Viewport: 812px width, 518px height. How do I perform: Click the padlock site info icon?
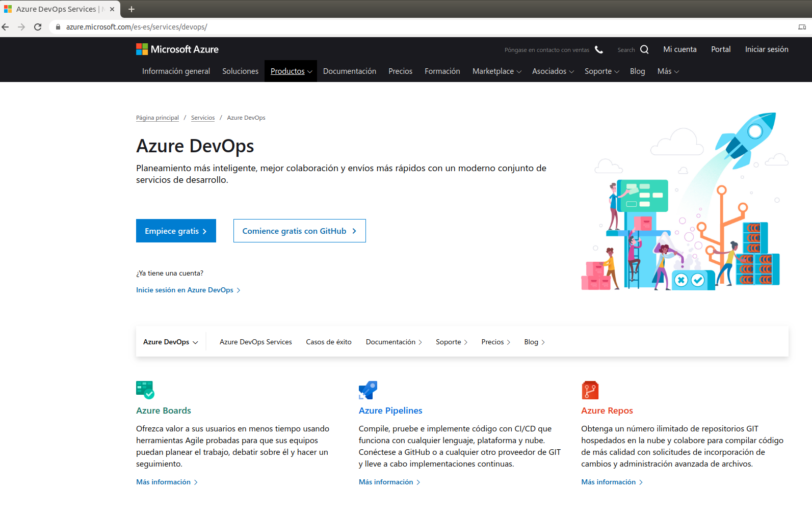coord(58,27)
